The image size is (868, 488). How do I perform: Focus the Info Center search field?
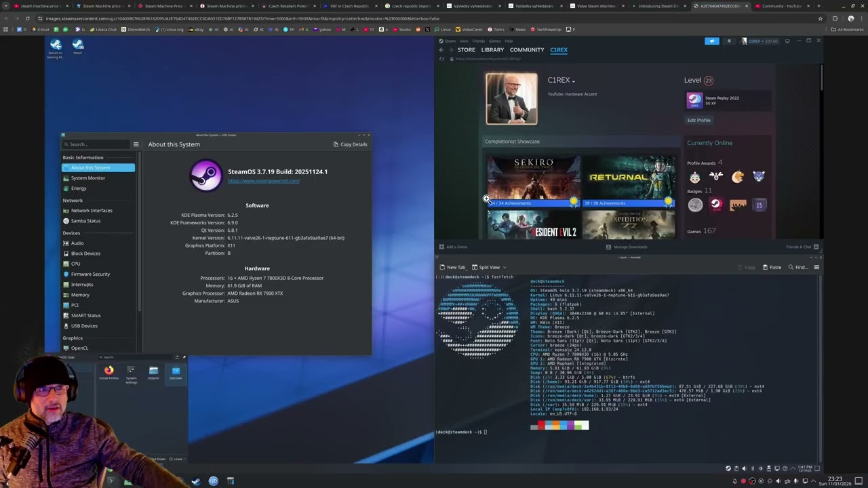[x=96, y=144]
